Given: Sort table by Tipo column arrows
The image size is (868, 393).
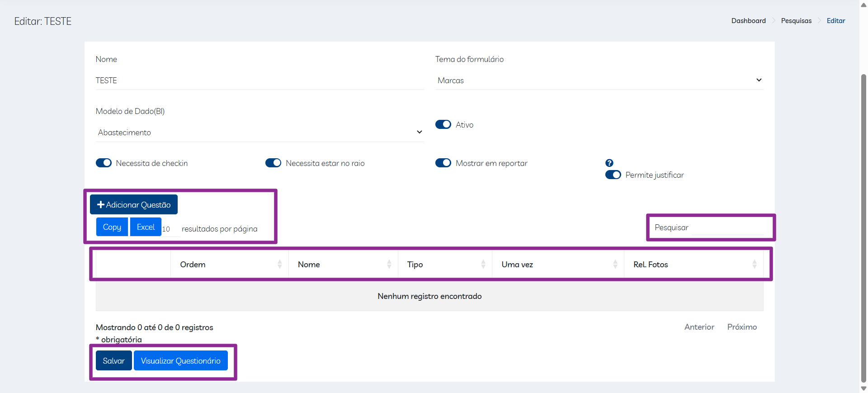Looking at the screenshot, I should point(483,265).
